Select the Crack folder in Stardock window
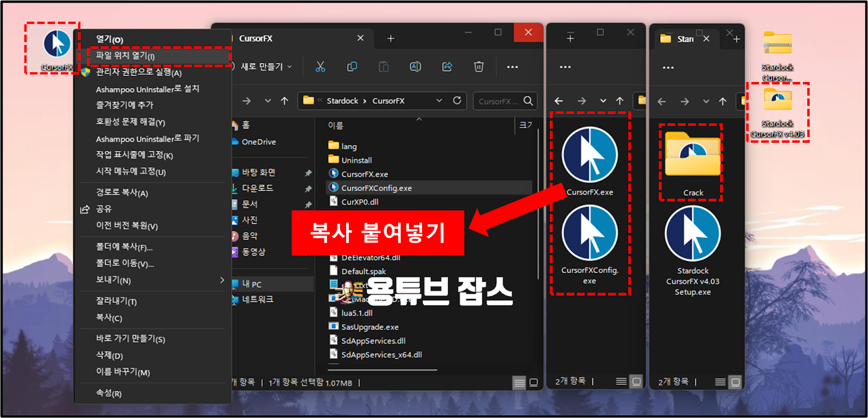The width and height of the screenshot is (868, 418). [x=693, y=163]
